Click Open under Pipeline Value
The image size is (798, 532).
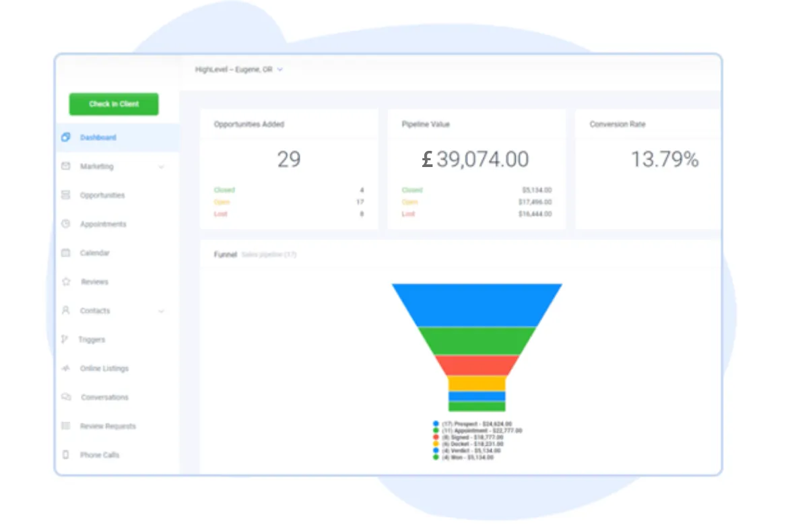(x=409, y=201)
